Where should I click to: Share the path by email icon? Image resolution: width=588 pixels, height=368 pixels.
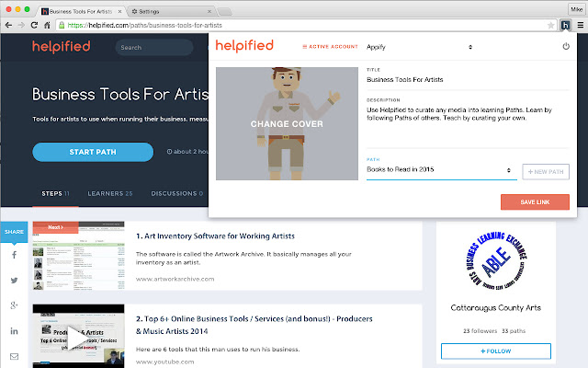point(14,356)
